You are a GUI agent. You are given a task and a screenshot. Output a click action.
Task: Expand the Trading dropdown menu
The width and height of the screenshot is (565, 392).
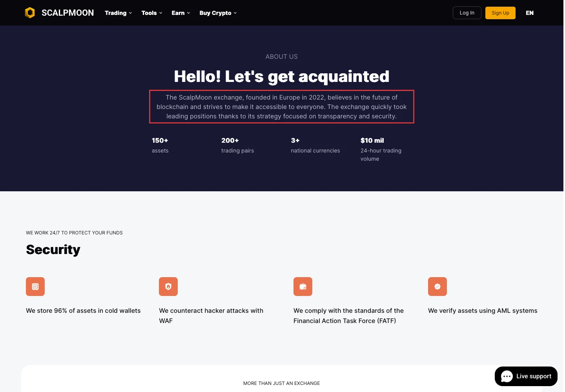[x=118, y=13]
